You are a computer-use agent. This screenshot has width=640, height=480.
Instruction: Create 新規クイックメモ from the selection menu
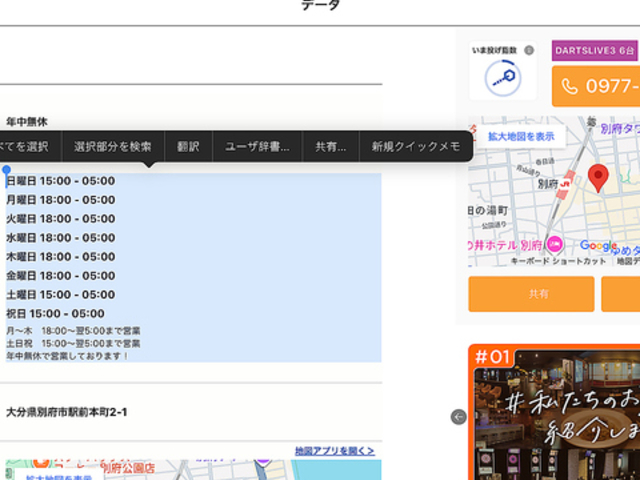point(415,146)
